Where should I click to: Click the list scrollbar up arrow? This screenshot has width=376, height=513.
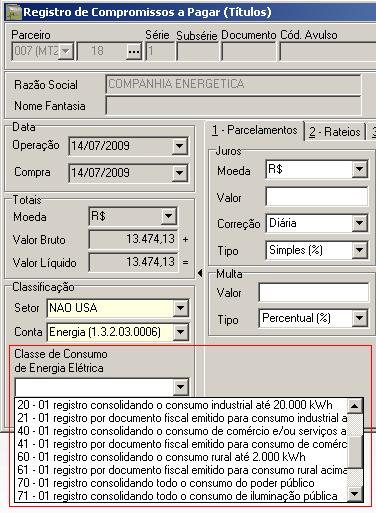click(355, 406)
